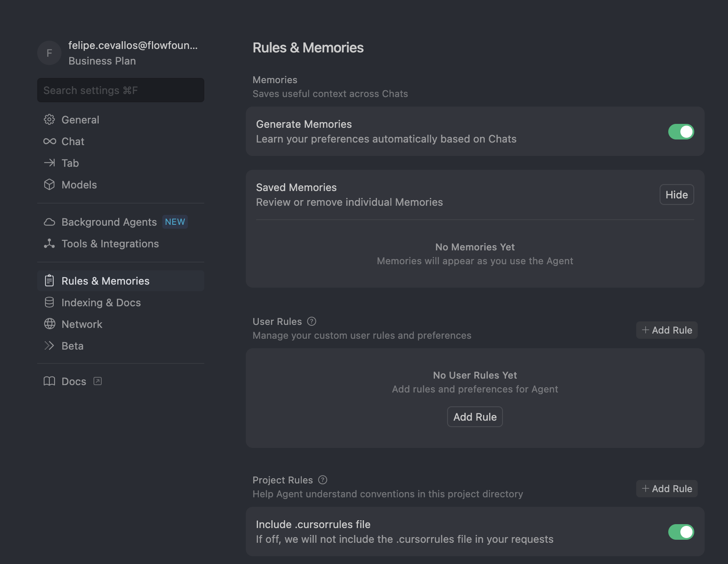728x564 pixels.
Task: Click plus Add Rule next to User Rules
Action: tap(667, 330)
